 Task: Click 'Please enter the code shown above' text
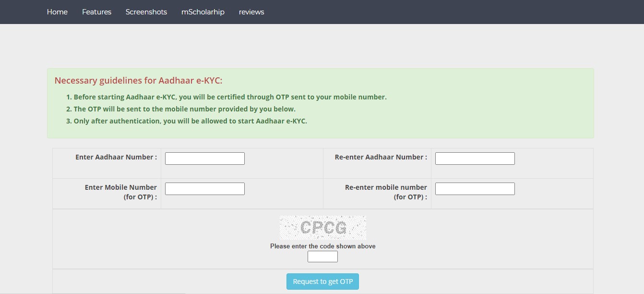pyautogui.click(x=323, y=246)
